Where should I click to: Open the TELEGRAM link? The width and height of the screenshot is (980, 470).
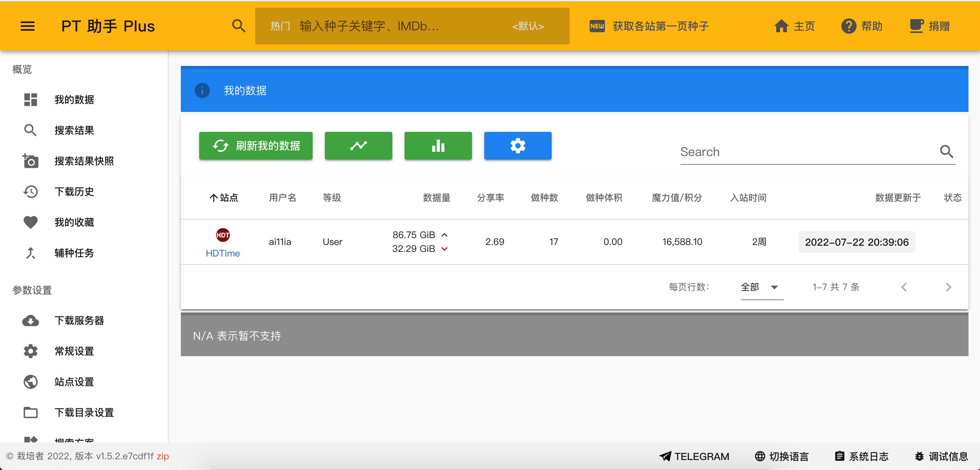(694, 456)
